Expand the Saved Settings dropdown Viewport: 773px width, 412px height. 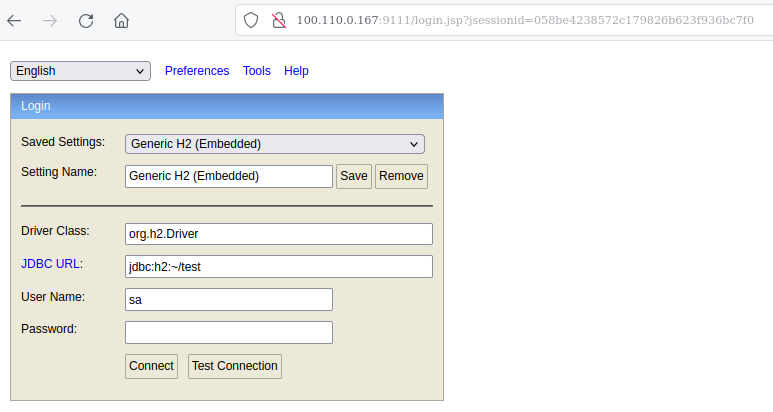coord(275,144)
